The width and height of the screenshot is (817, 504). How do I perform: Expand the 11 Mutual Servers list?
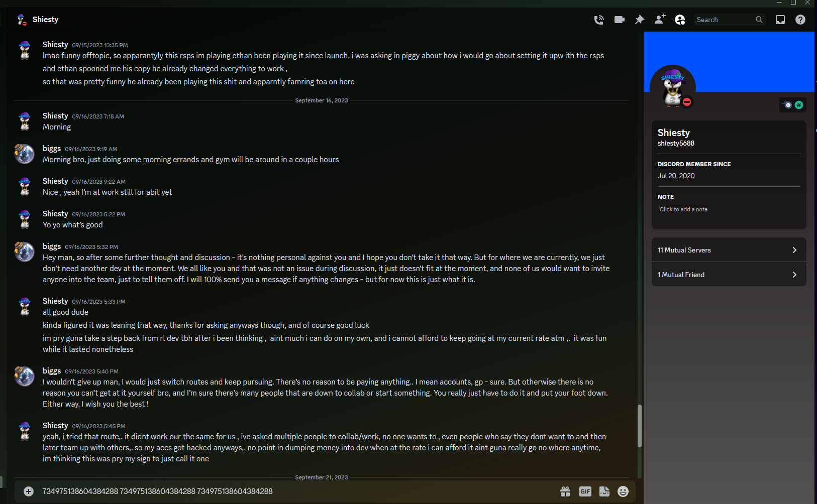729,250
